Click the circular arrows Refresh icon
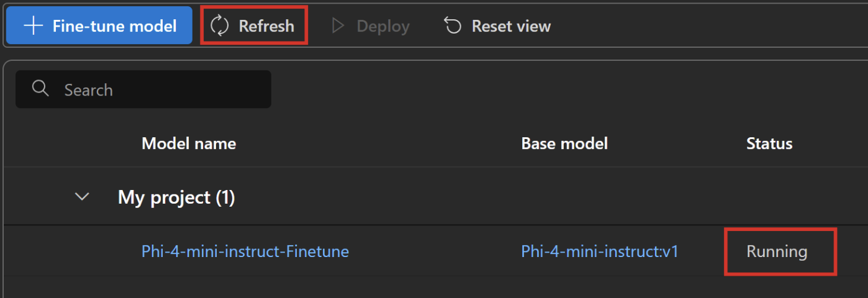The width and height of the screenshot is (868, 298). 220,26
